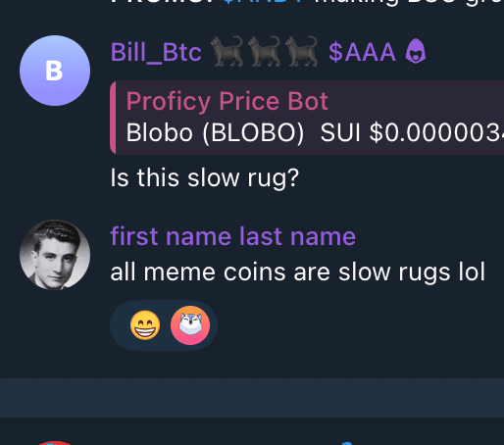504x445 pixels.
Task: Click the $AAA tag in name
Action: (x=362, y=52)
